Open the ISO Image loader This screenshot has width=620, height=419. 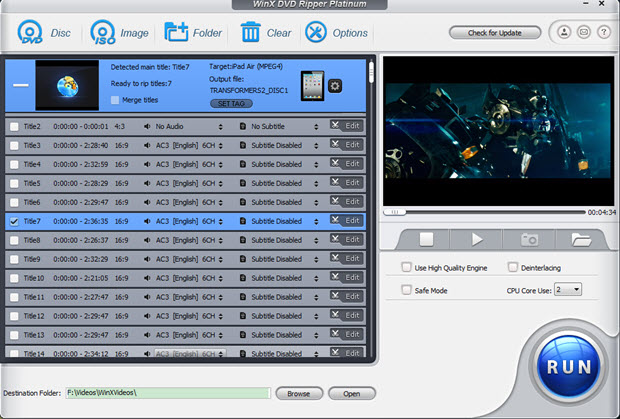[x=103, y=32]
